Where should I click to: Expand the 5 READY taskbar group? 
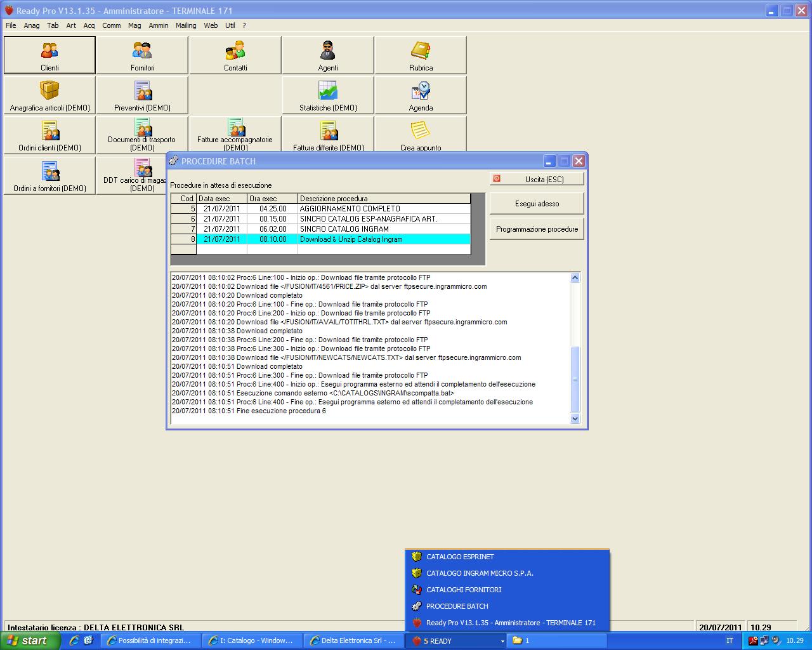[456, 640]
